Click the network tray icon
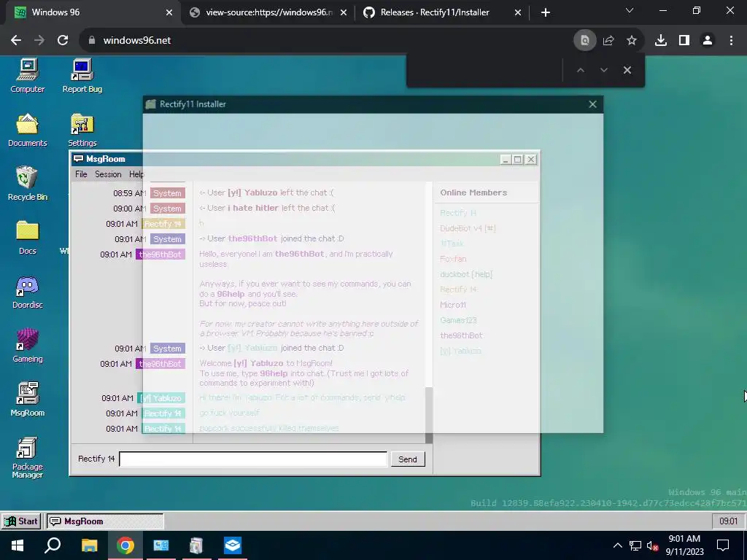 [635, 545]
